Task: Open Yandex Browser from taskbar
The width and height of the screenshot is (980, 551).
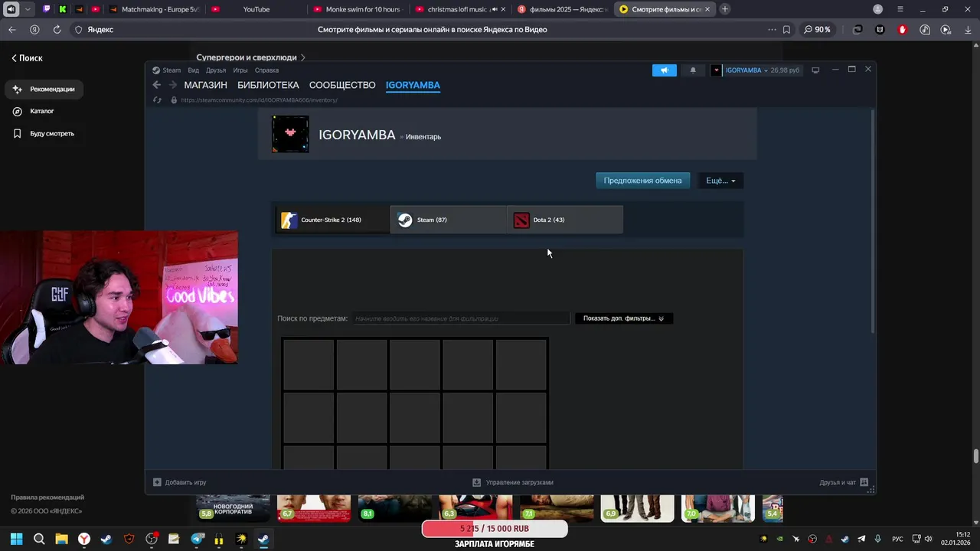Action: [84, 539]
